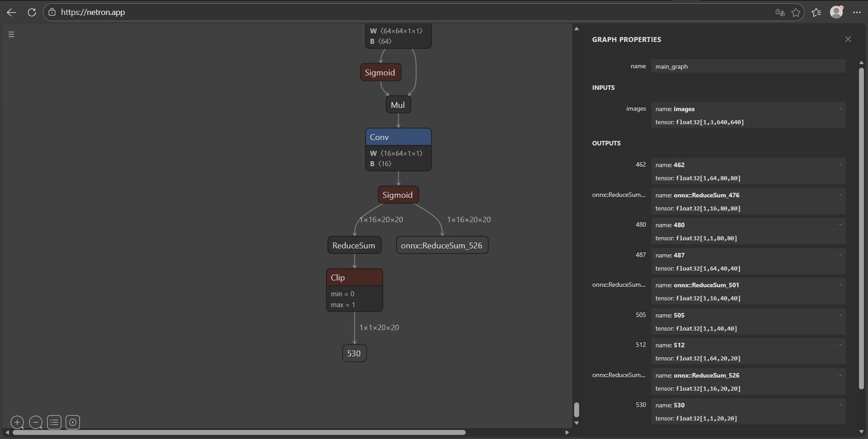Viewport: 868px width, 439px height.
Task: Go back with browser back arrow
Action: [12, 12]
